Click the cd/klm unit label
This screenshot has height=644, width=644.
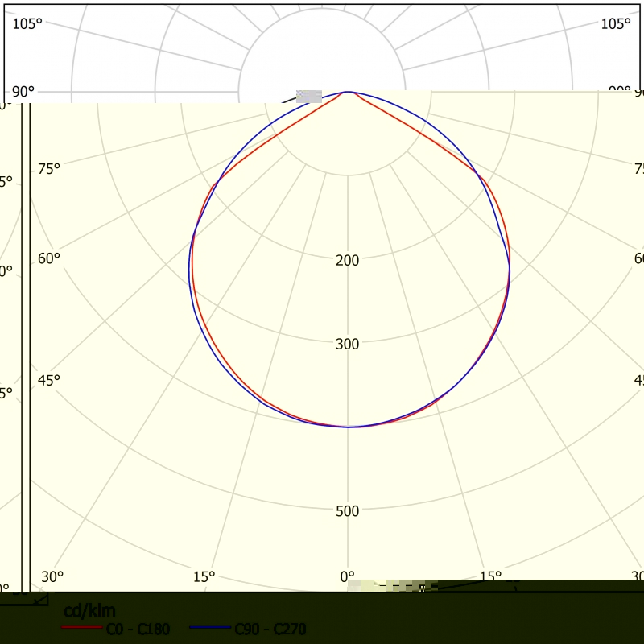point(89,611)
